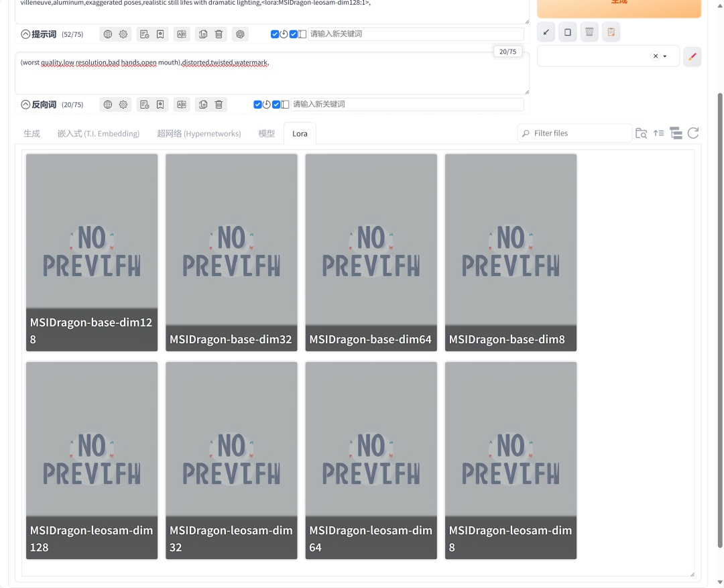Clear the styles selection with the X button
724x588 pixels.
point(655,56)
